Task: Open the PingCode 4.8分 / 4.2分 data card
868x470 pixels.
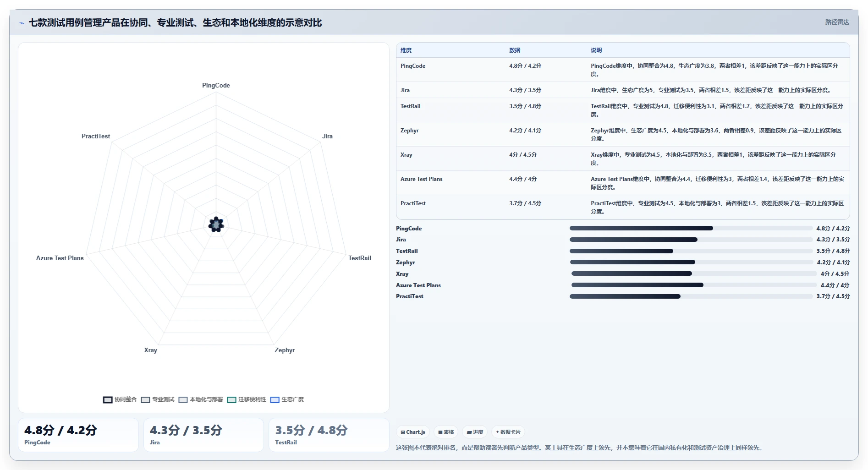Action: click(78, 435)
